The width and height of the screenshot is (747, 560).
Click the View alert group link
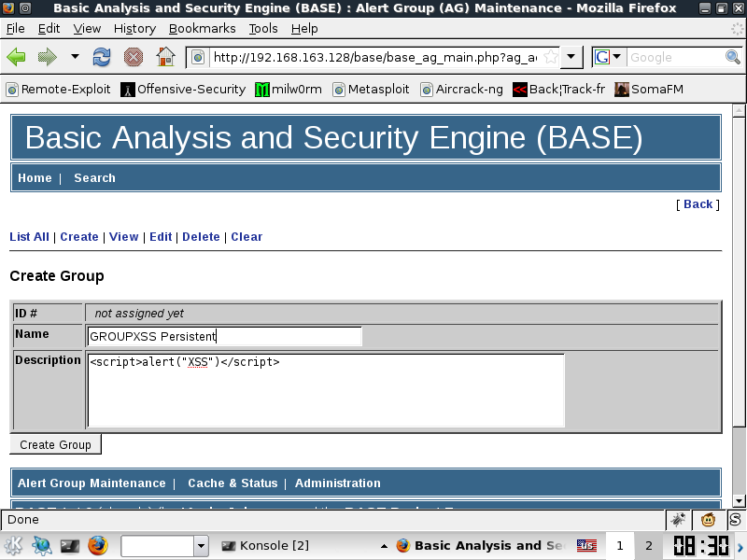coord(124,237)
